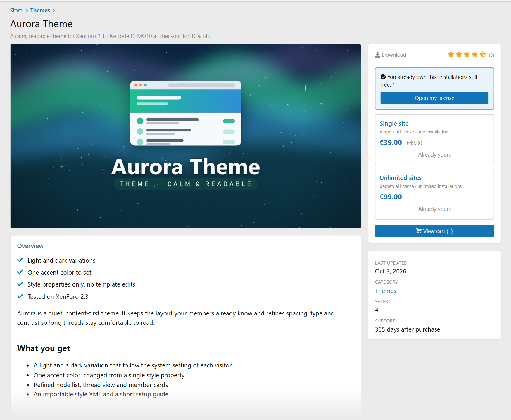View cart with one item
The width and height of the screenshot is (511, 420).
click(x=434, y=231)
